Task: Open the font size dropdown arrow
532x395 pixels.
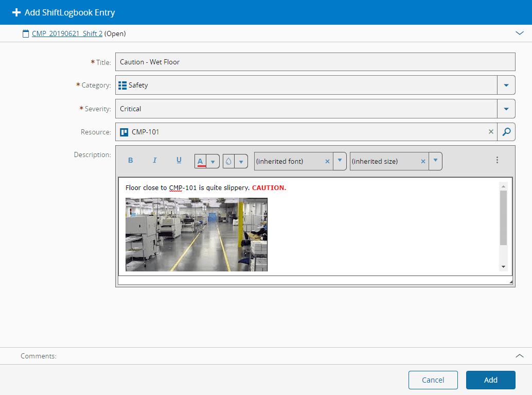Action: 435,161
